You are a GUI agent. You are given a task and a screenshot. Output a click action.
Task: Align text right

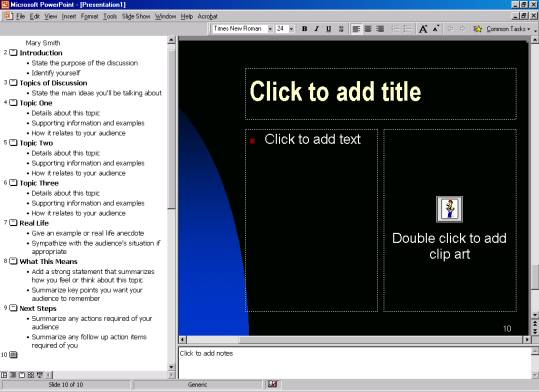tap(380, 29)
